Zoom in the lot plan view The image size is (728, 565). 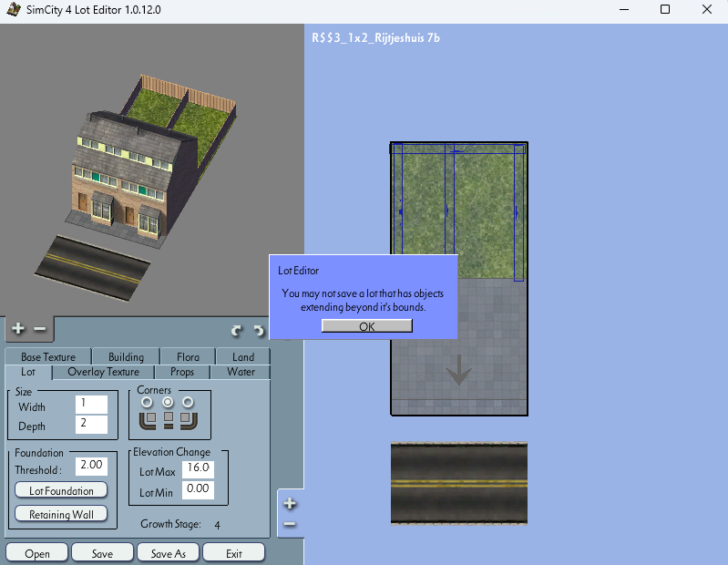pos(290,503)
